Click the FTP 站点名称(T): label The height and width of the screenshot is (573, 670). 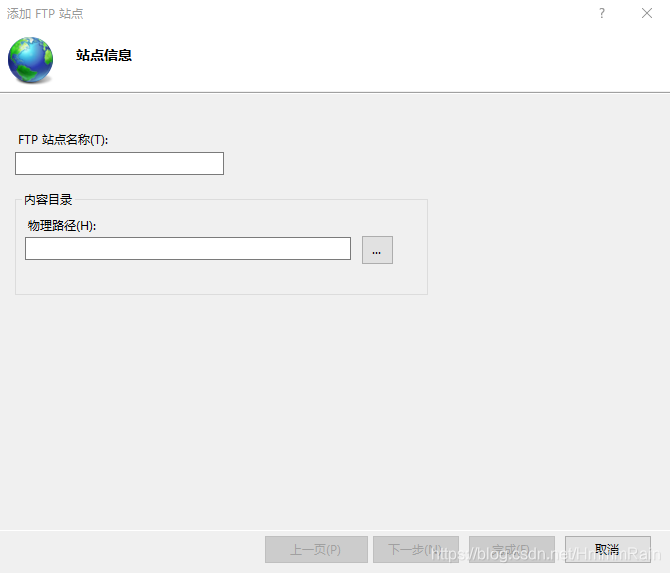click(63, 139)
